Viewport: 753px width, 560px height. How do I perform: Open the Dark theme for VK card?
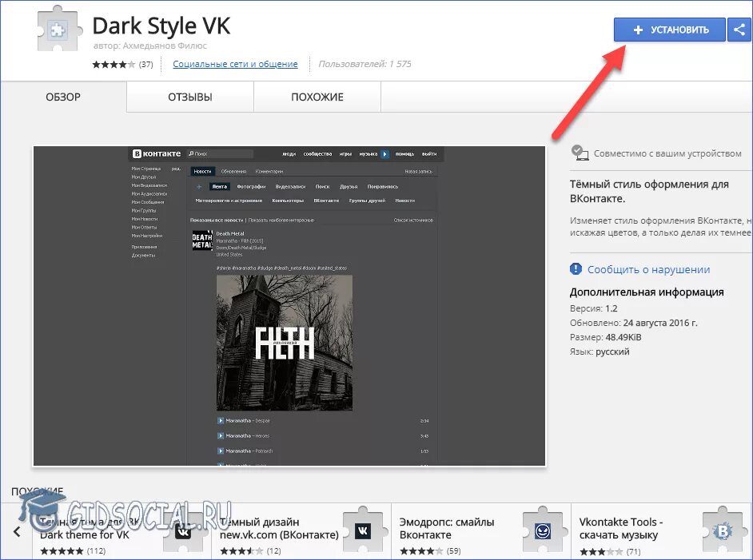pyautogui.click(x=122, y=531)
